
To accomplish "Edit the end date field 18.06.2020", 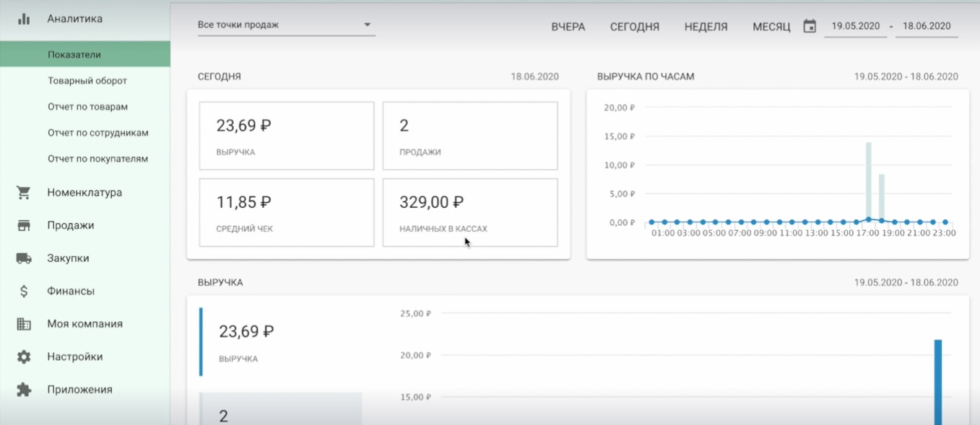I will point(927,27).
